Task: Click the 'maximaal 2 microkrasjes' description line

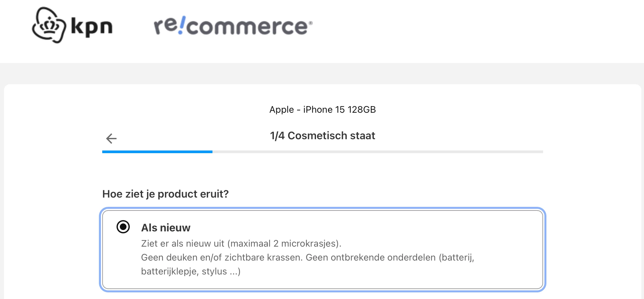Action: point(241,244)
